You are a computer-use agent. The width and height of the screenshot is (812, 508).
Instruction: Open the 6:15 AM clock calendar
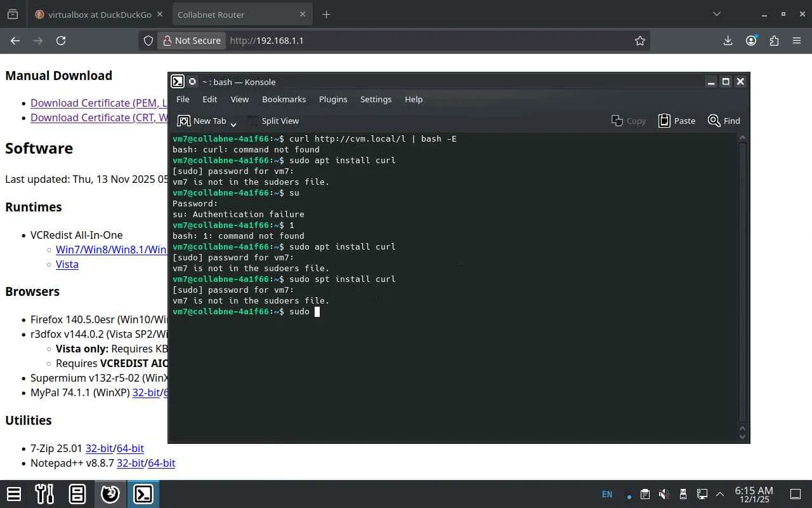point(754,494)
